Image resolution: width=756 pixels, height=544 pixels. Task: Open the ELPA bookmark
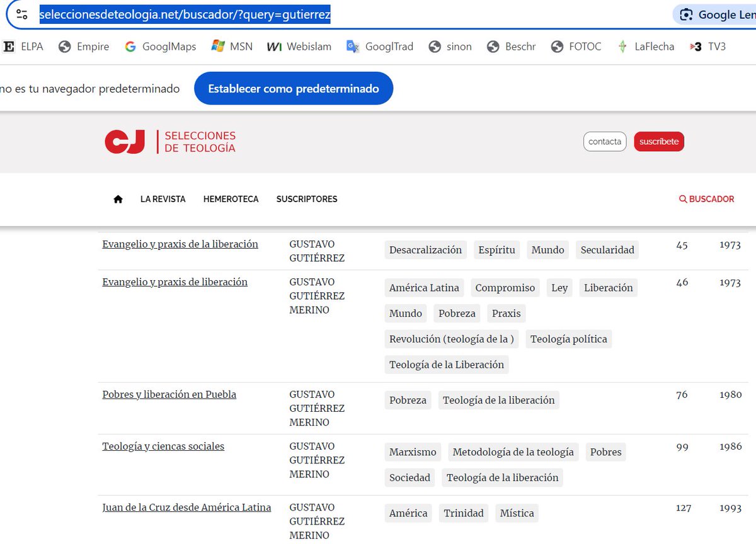coord(23,47)
